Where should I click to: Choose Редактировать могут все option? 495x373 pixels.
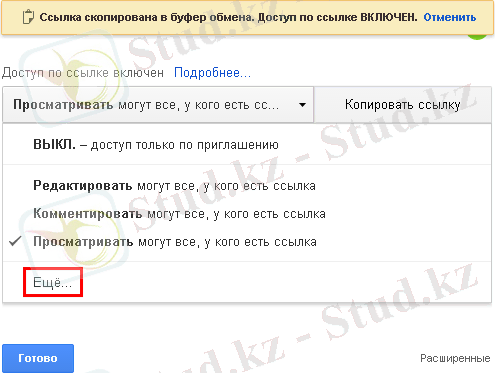[247, 186]
